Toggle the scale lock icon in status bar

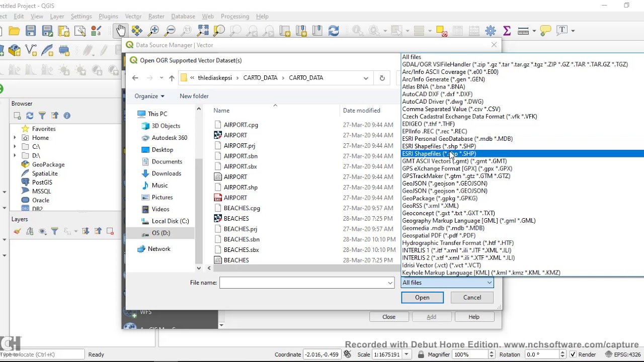pos(421,354)
